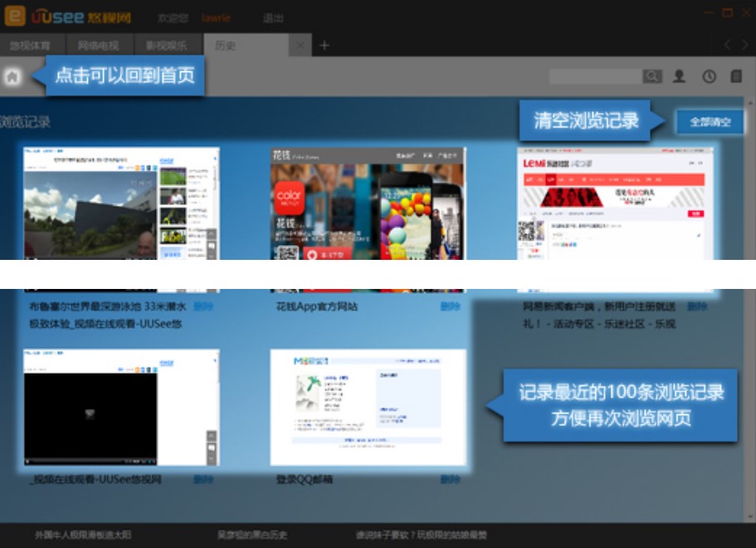Image resolution: width=756 pixels, height=548 pixels.
Task: Click the 吴彦祖的黑白历史 footer link
Action: pos(252,535)
